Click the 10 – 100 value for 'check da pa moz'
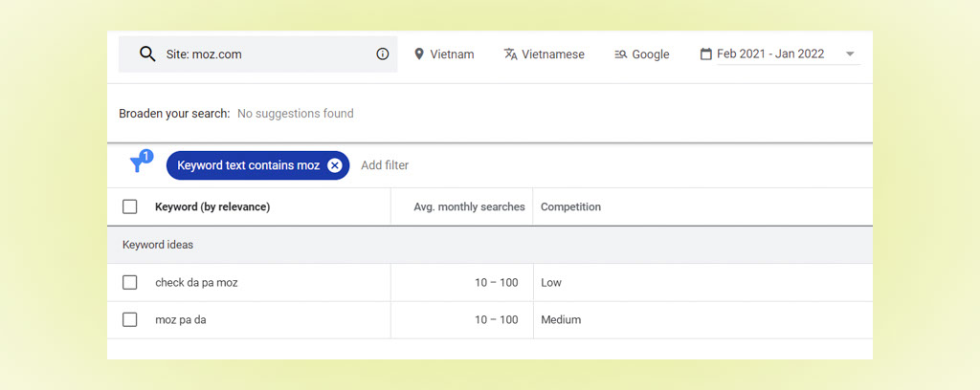The image size is (980, 390). (x=497, y=282)
